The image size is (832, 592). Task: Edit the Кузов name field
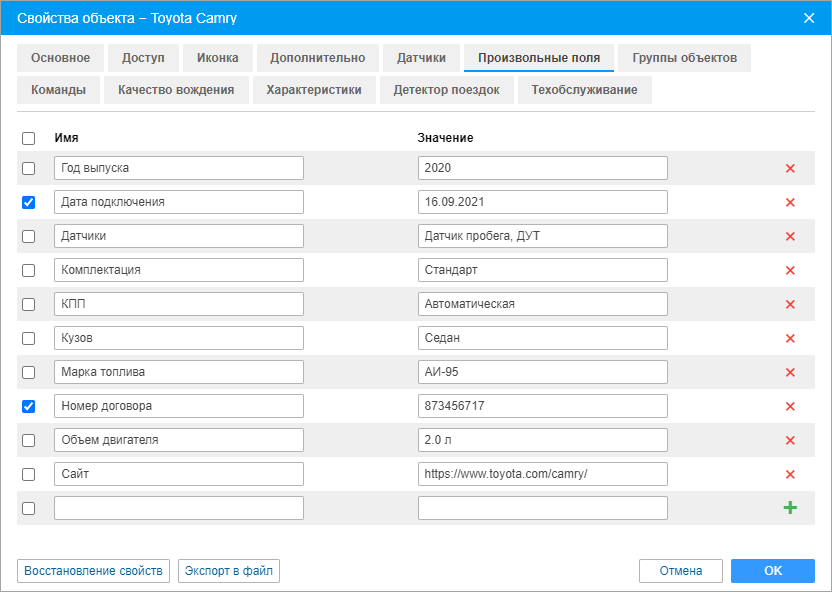click(179, 338)
